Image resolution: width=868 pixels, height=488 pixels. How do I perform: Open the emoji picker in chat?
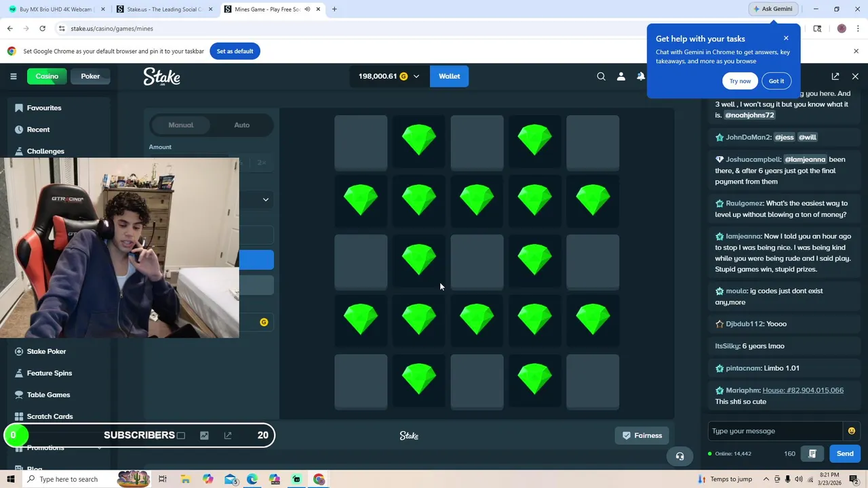852,431
